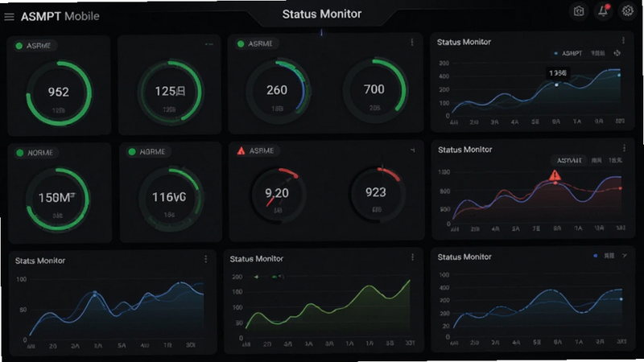Click the Stats Monitor chart title

[40, 261]
